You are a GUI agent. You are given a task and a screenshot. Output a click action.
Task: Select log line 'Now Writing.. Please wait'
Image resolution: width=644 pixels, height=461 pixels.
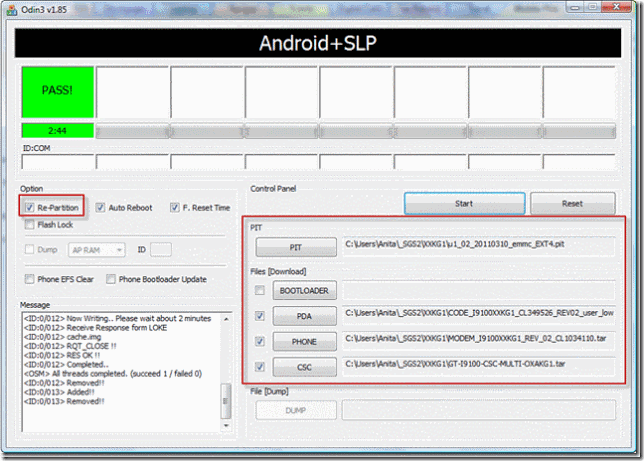(117, 318)
